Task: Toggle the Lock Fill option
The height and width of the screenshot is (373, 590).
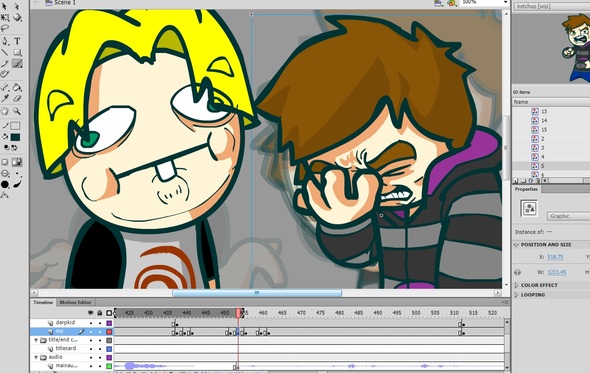Action: [x=17, y=162]
